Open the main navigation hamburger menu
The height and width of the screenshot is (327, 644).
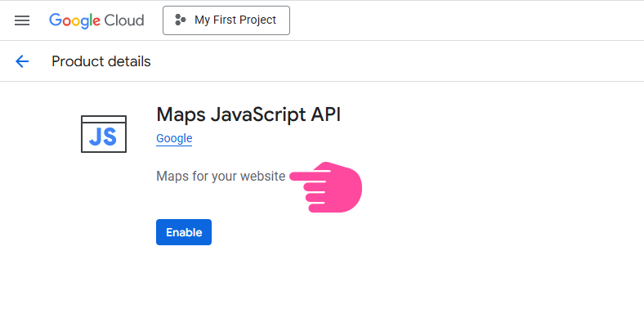pyautogui.click(x=22, y=20)
